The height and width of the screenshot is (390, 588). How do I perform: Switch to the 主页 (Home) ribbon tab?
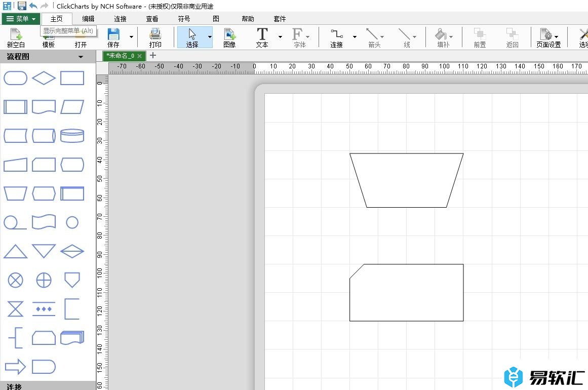click(57, 19)
